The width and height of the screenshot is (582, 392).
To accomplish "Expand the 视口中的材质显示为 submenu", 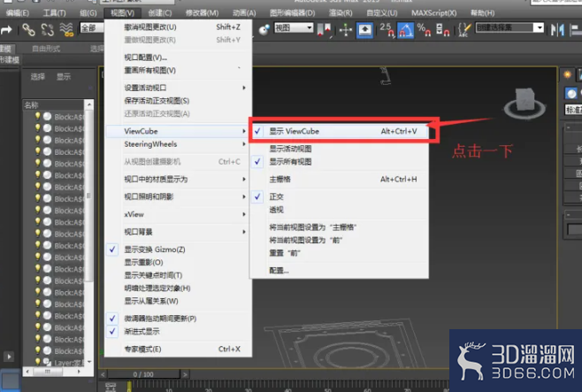I will (178, 180).
